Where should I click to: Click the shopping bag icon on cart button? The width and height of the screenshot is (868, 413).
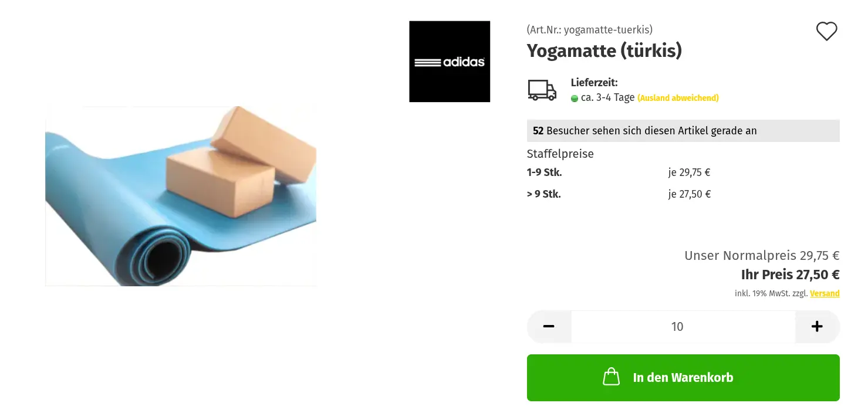[611, 377]
